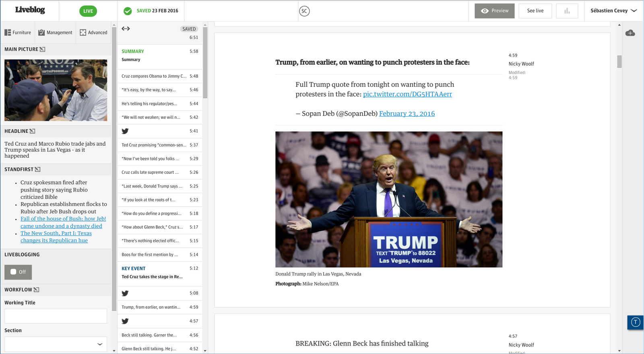Open the Fall of the house of Bush link

[63, 222]
